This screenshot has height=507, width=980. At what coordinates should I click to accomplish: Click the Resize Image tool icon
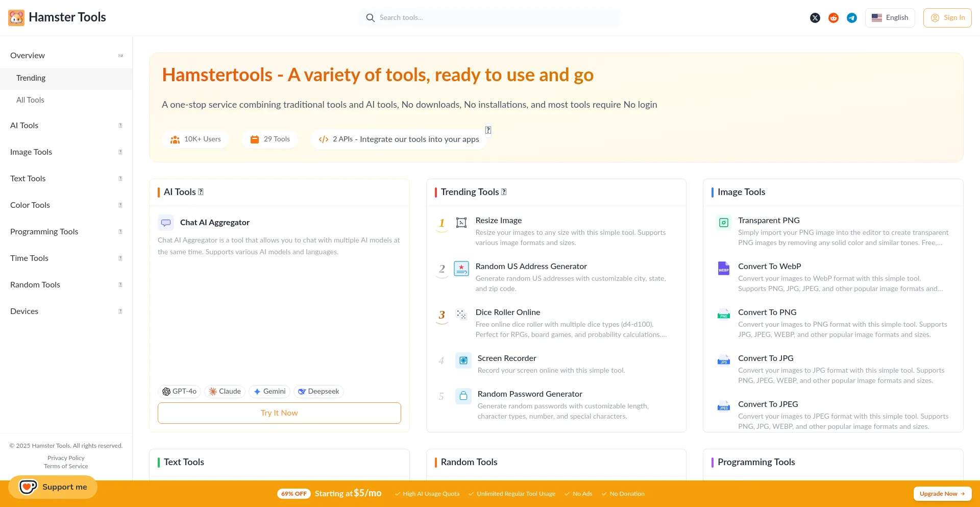pyautogui.click(x=461, y=223)
